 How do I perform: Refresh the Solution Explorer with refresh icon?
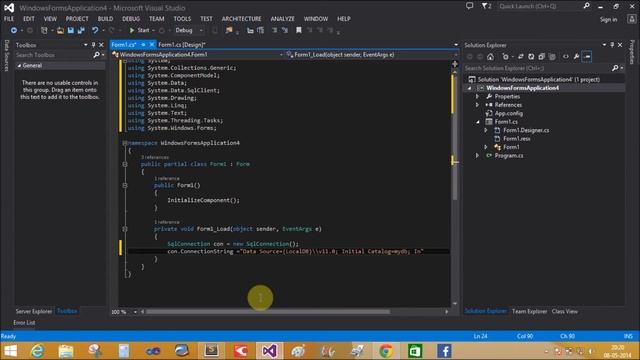coord(531,57)
